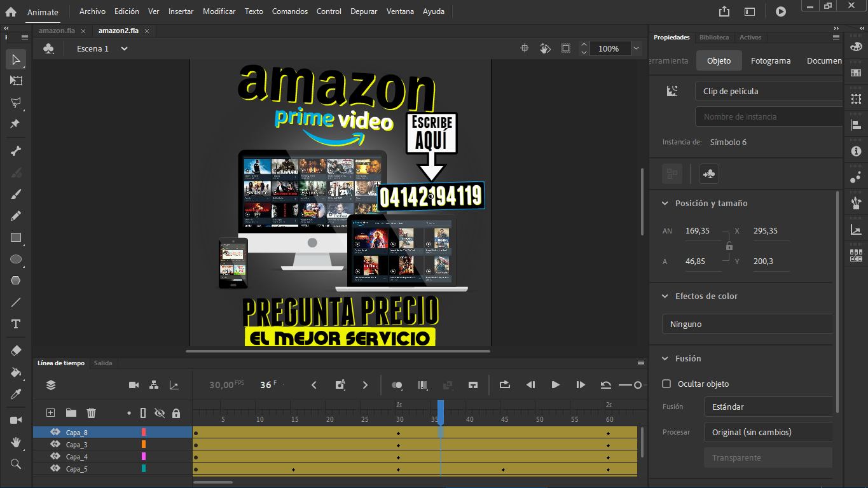Delete layer with trash icon
Viewport: 868px width, 488px height.
(92, 413)
